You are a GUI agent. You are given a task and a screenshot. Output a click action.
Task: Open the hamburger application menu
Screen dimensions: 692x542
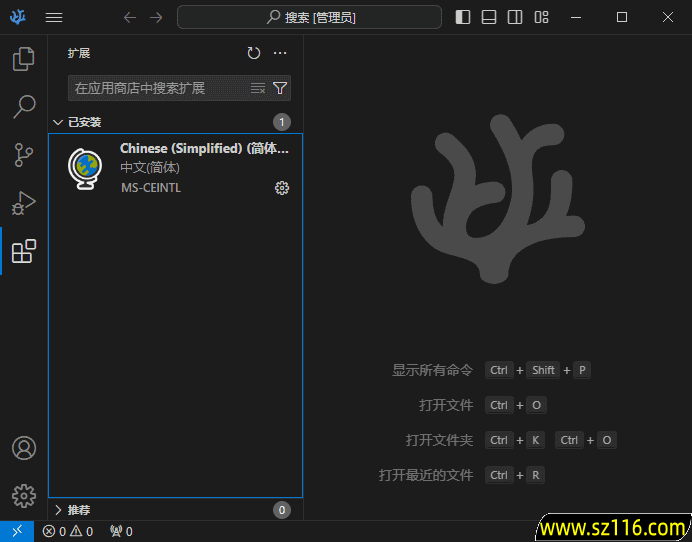[x=54, y=17]
